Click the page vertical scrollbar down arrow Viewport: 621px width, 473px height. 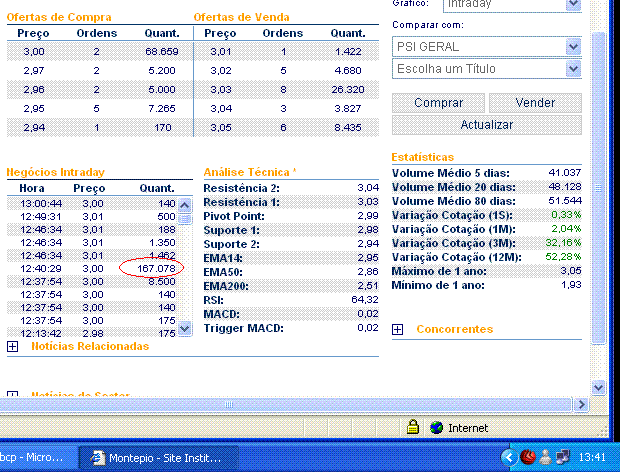598,387
